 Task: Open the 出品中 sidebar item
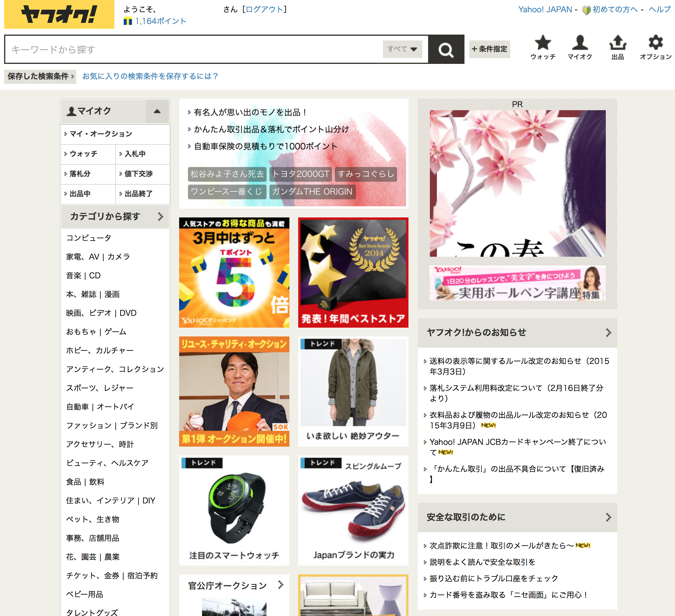pyautogui.click(x=88, y=194)
